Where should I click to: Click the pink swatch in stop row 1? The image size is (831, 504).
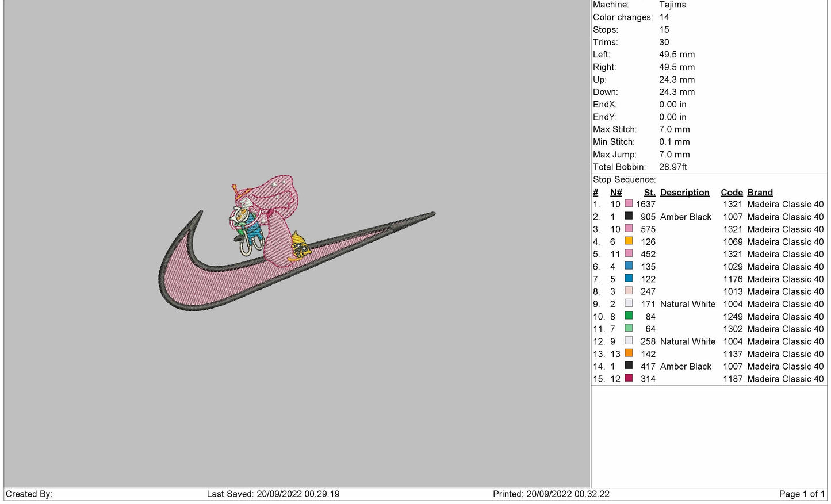click(629, 204)
